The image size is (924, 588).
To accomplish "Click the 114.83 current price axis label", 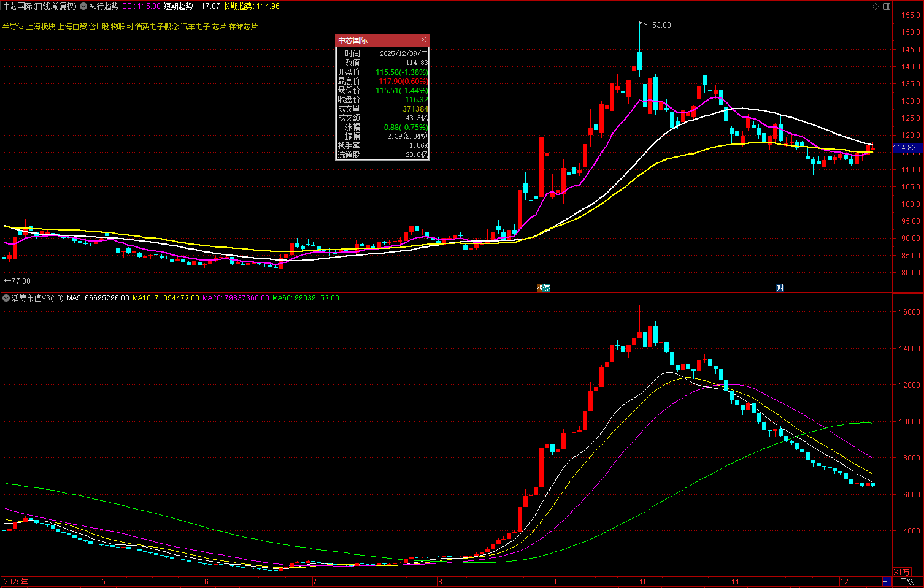I will (904, 148).
